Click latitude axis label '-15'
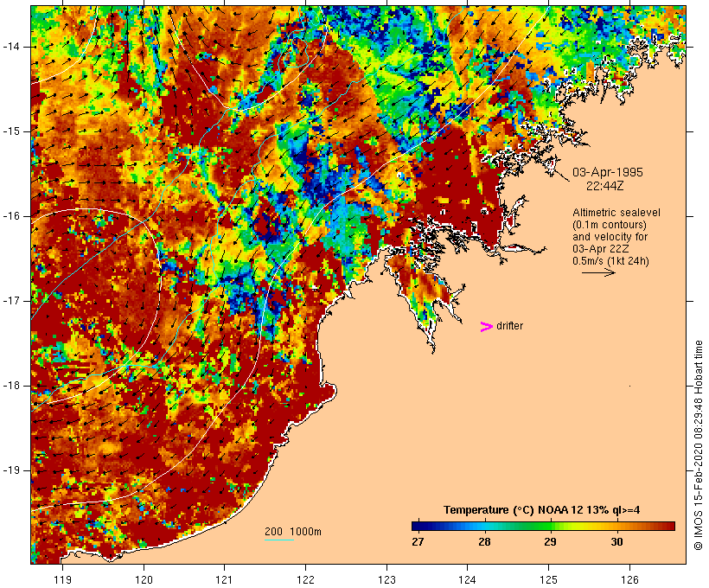The width and height of the screenshot is (709, 588). pos(10,131)
